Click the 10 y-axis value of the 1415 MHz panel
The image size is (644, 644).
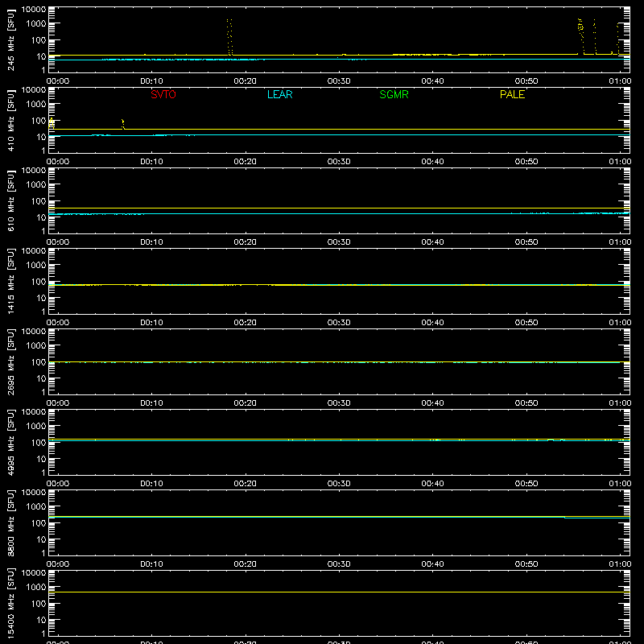click(41, 298)
